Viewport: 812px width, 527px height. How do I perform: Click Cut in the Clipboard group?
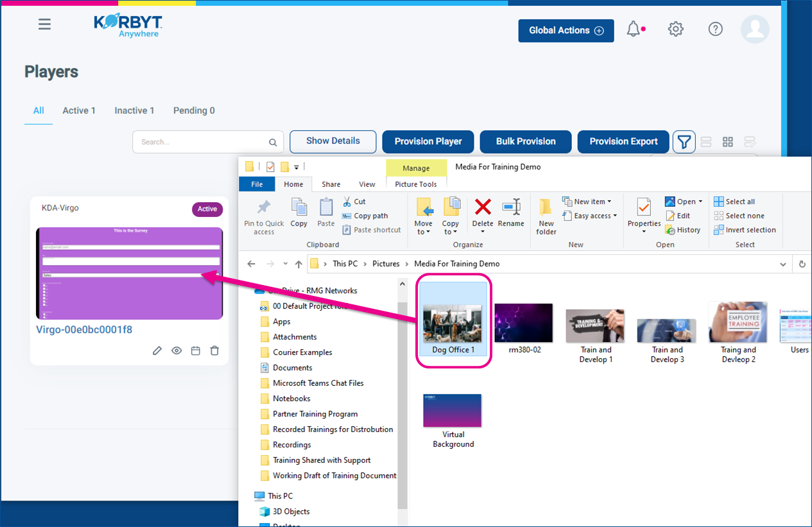tap(354, 202)
